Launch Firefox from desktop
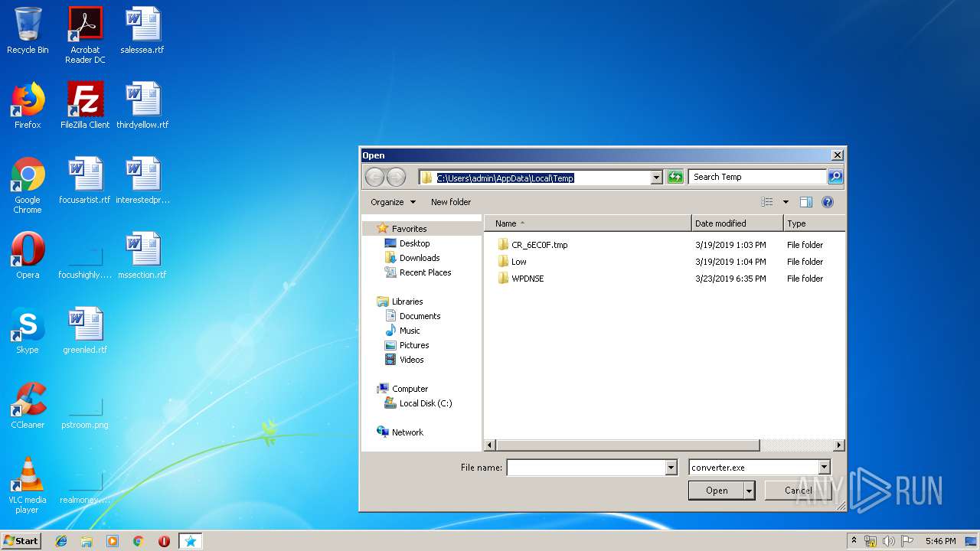 28,106
